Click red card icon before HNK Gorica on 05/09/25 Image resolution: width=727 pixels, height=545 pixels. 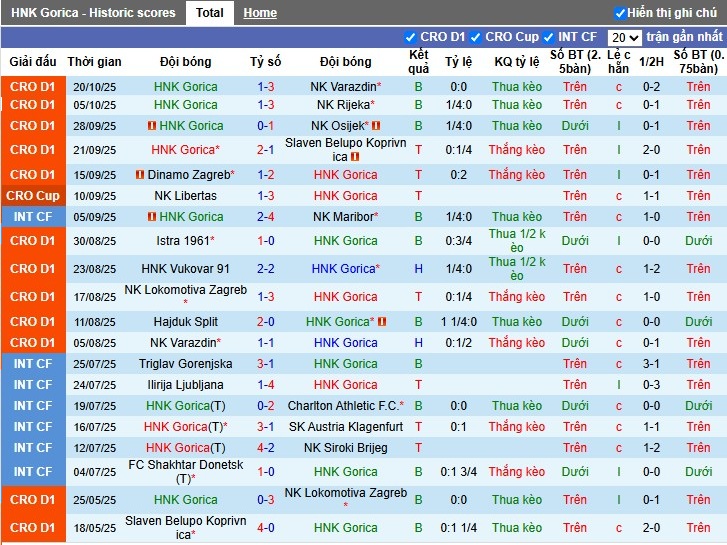point(152,217)
